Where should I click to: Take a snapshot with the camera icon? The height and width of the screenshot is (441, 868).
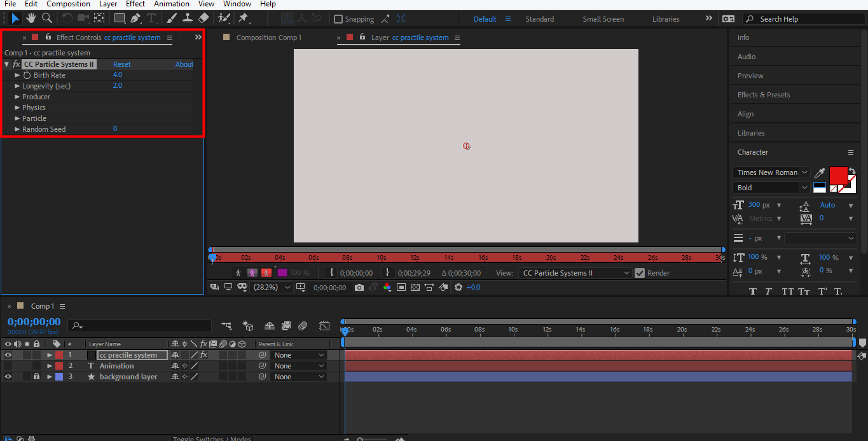click(359, 288)
